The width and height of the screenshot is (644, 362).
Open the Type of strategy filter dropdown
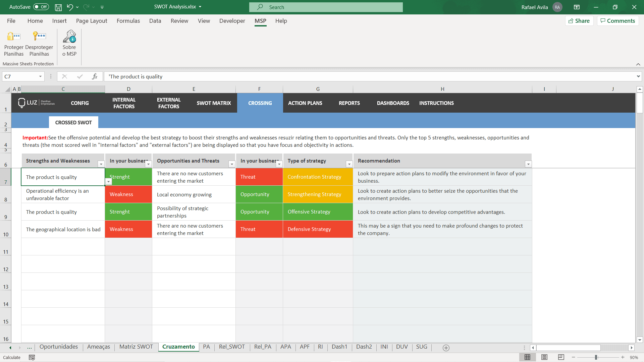coord(349,164)
